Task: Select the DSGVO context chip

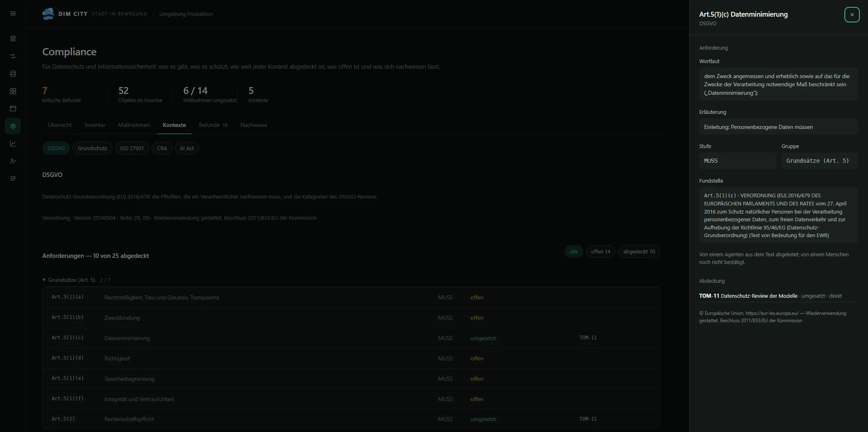Action: [x=56, y=148]
